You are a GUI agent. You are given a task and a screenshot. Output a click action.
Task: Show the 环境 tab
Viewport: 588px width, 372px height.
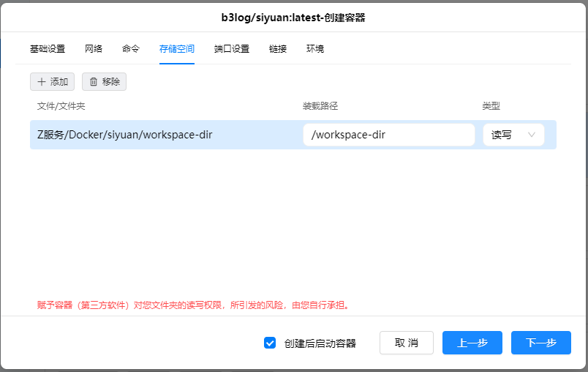pos(315,49)
